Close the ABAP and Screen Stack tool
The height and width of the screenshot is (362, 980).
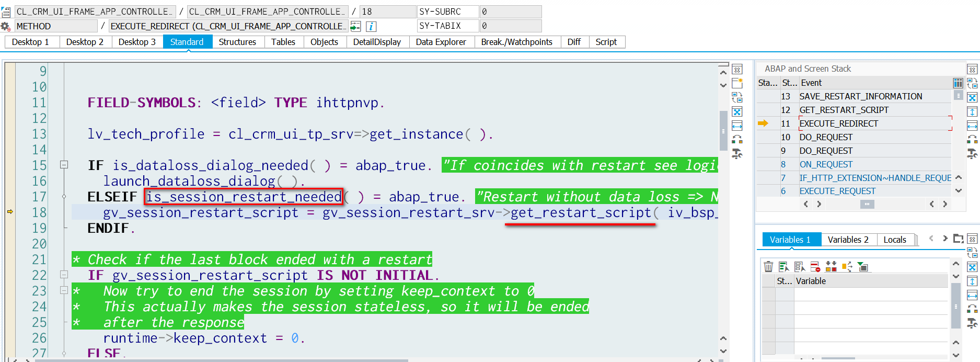tap(972, 70)
